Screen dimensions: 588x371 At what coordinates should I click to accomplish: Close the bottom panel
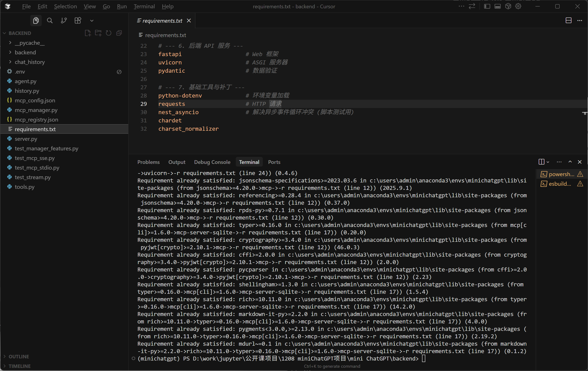pyautogui.click(x=580, y=162)
